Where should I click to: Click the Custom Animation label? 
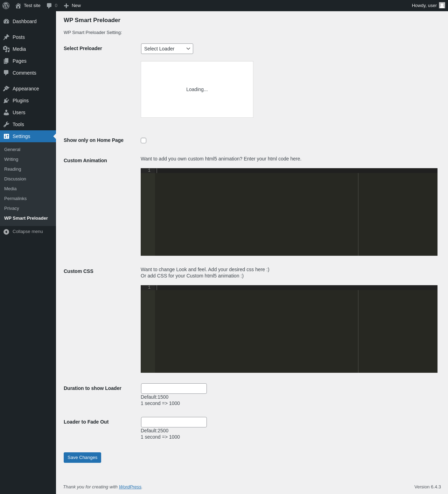tap(85, 160)
